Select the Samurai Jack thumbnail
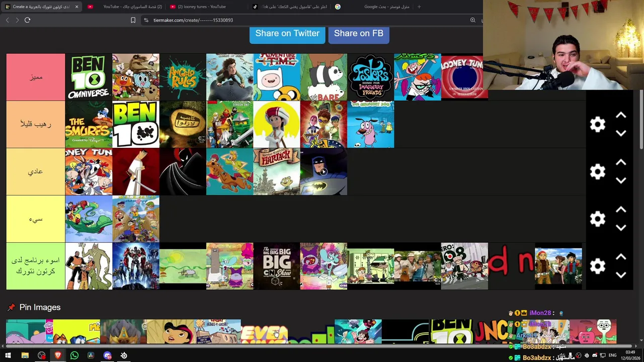This screenshot has width=644, height=362. [136, 171]
